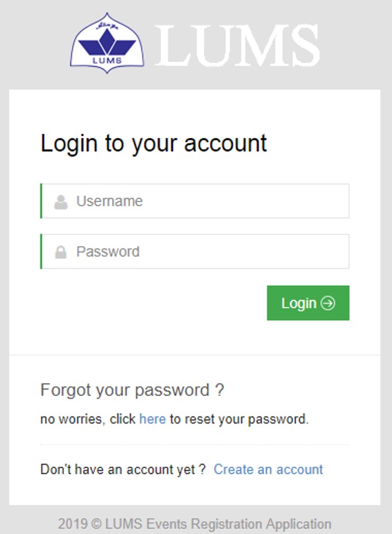Focus the Password input field

(x=195, y=251)
